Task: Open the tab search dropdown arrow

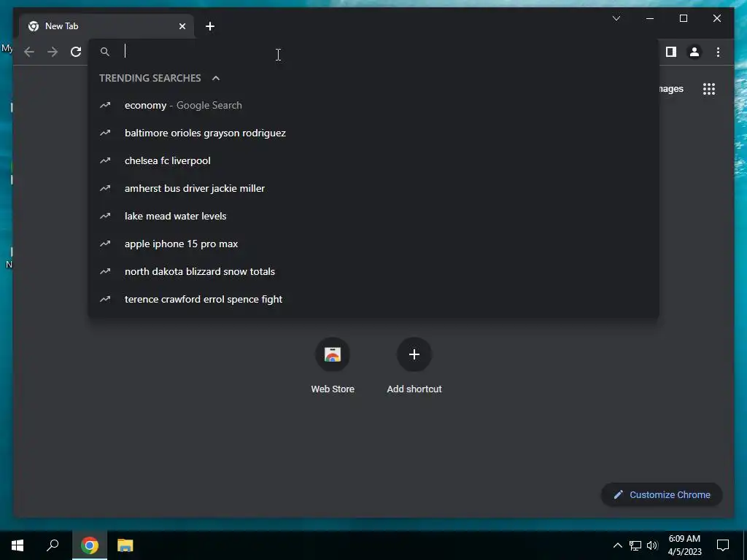Action: [616, 18]
